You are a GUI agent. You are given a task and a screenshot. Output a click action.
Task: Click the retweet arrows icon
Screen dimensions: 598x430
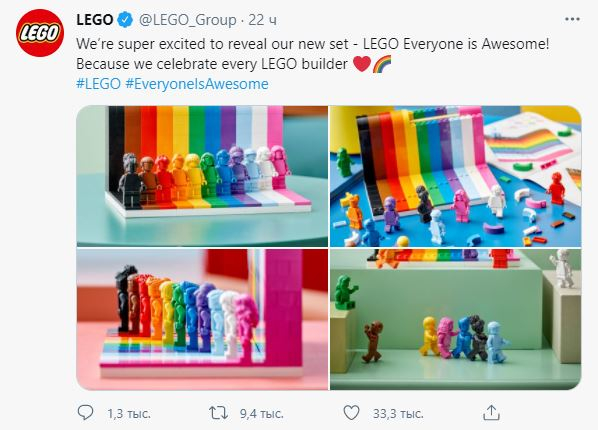219,413
